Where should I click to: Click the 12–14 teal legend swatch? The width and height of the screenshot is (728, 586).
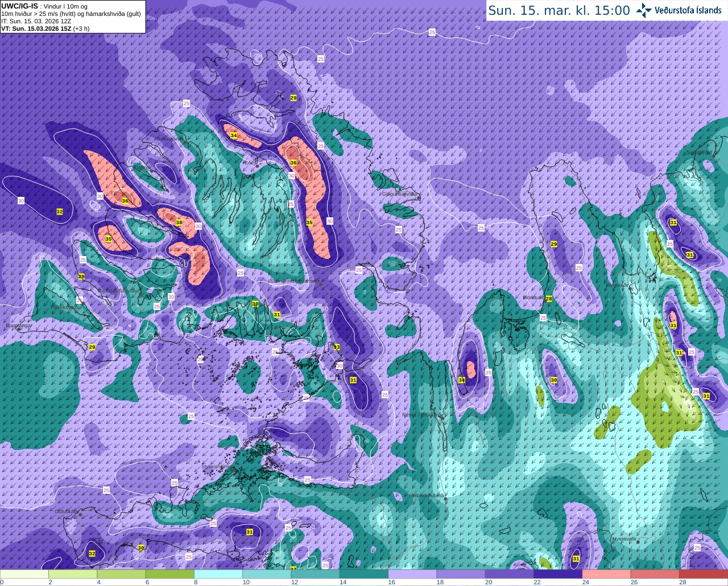point(315,574)
